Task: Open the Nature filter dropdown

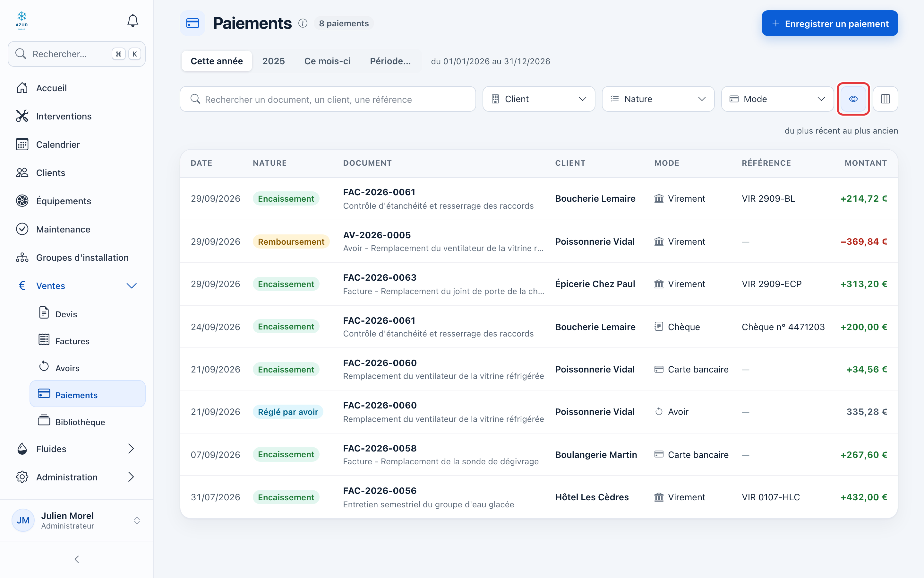Action: pyautogui.click(x=658, y=99)
